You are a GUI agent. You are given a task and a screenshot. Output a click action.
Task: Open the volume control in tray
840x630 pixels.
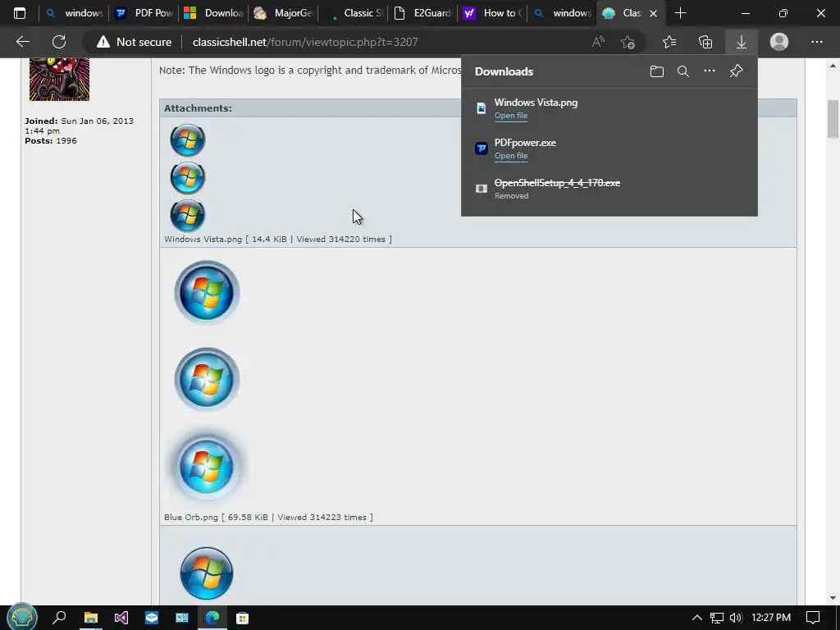tap(736, 618)
